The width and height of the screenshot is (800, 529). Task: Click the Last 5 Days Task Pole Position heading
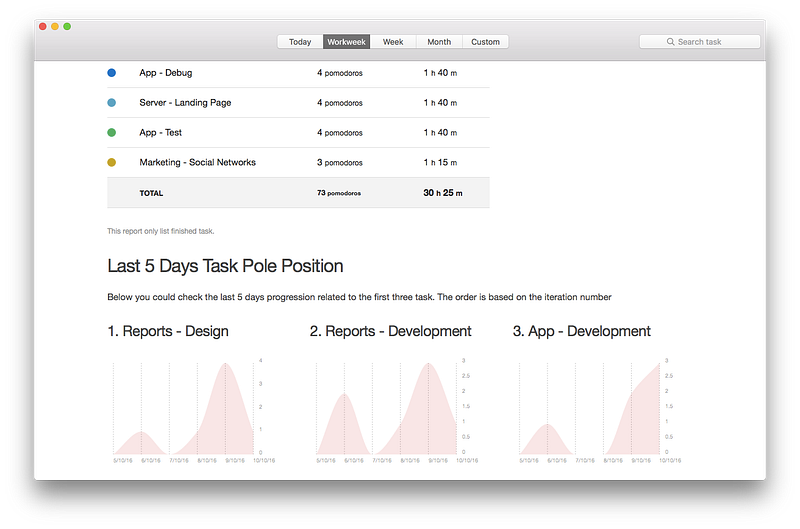(225, 266)
